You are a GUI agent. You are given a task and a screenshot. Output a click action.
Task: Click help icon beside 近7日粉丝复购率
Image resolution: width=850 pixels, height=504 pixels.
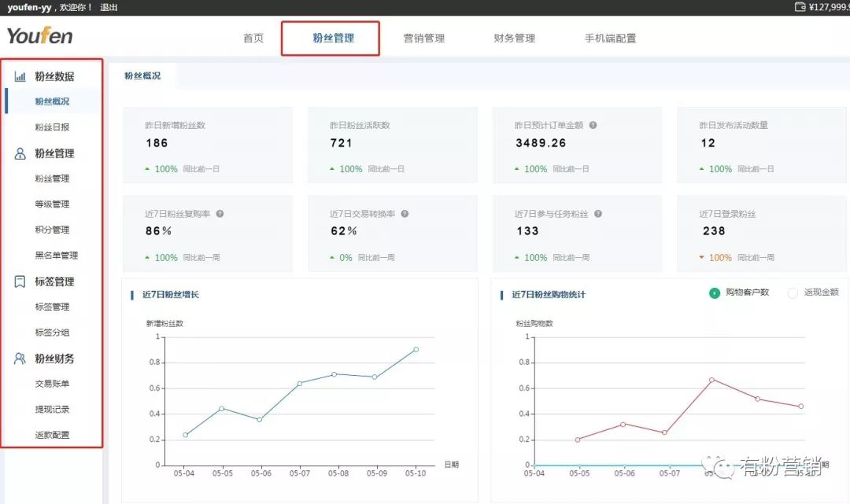[220, 214]
